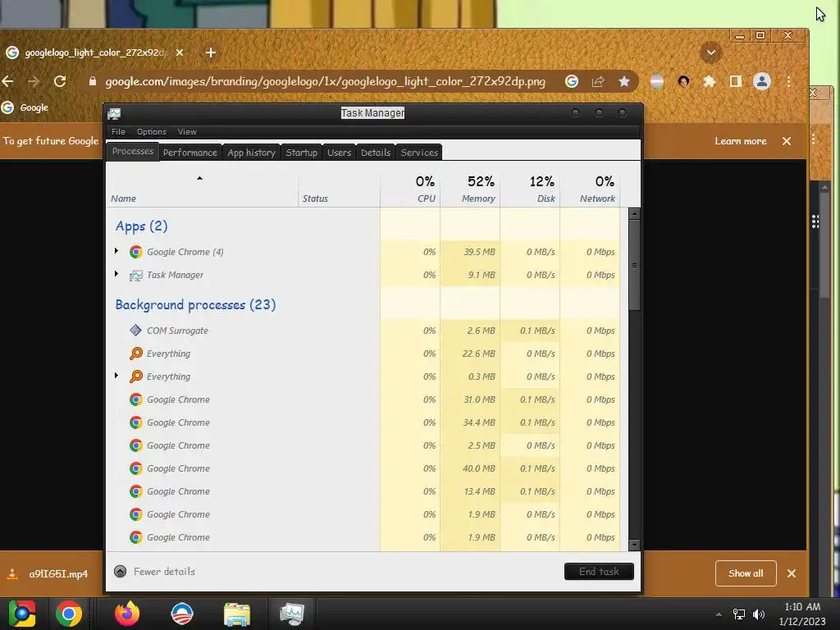Click the share page icon in address bar
The image size is (840, 630).
(x=598, y=81)
